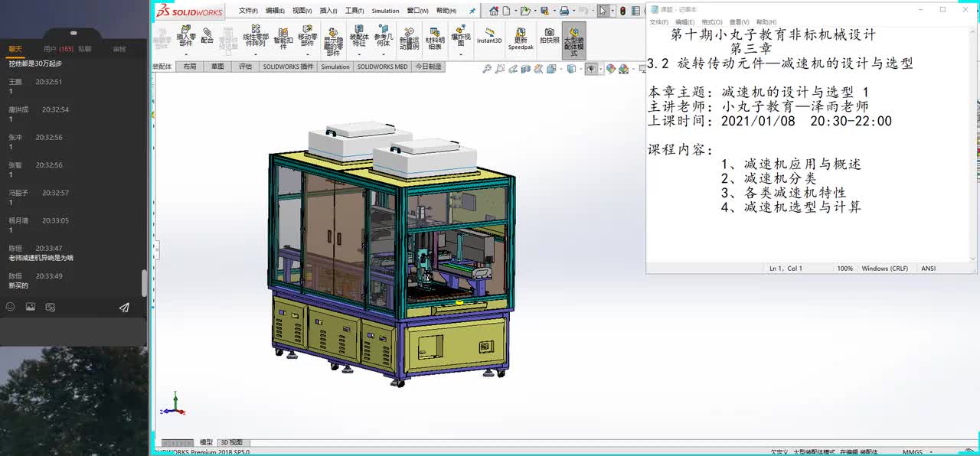Select Exploded View (爆炸视图) tool
Viewport: 980px width, 456px height.
461,35
